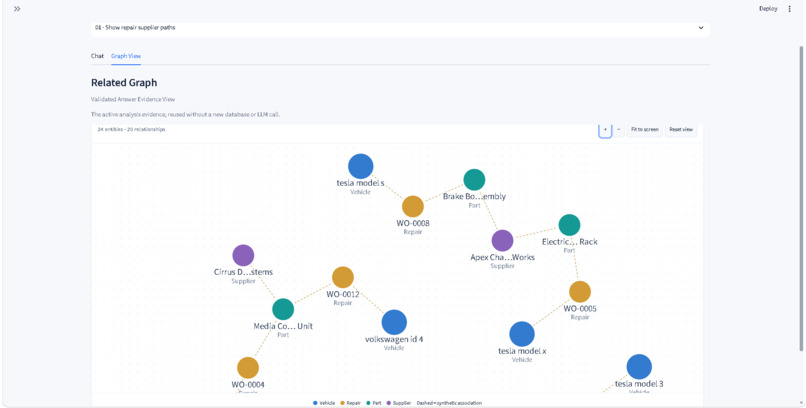Image resolution: width=806 pixels, height=408 pixels.
Task: Select the Cirrus D...stems supplier node
Action: click(243, 255)
